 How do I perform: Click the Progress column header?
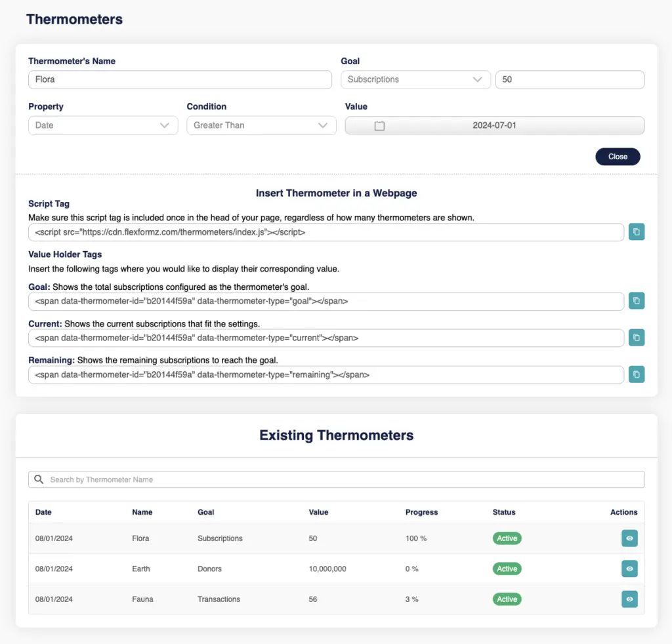pyautogui.click(x=421, y=512)
